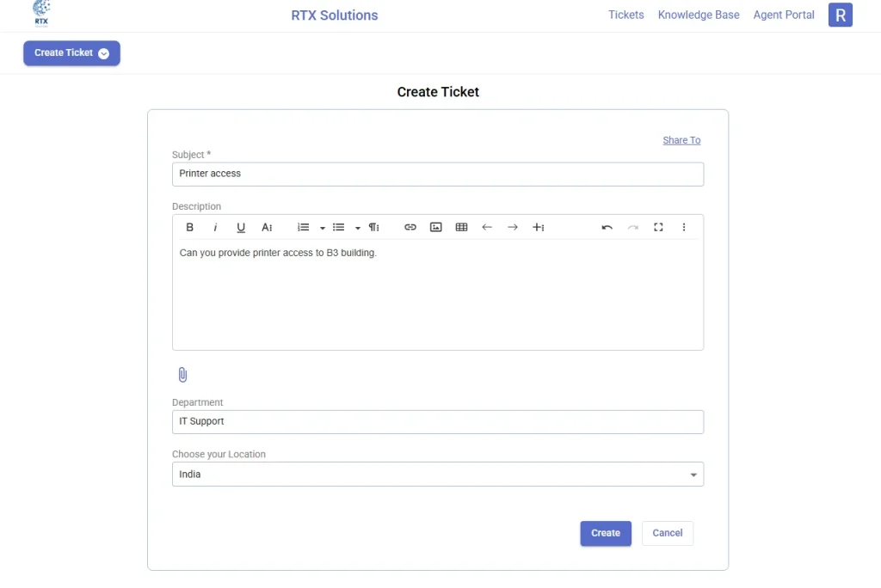This screenshot has height=588, width=881.
Task: Insert a hyperlink into description
Action: (410, 228)
